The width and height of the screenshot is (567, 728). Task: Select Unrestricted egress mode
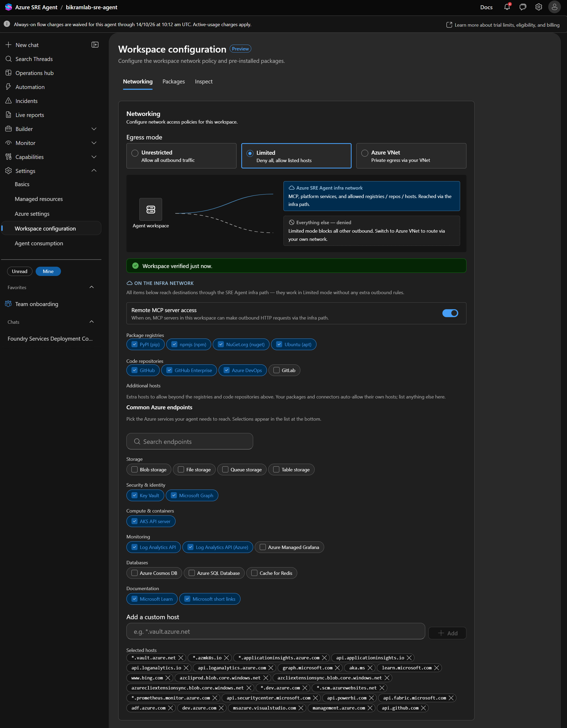(x=181, y=156)
